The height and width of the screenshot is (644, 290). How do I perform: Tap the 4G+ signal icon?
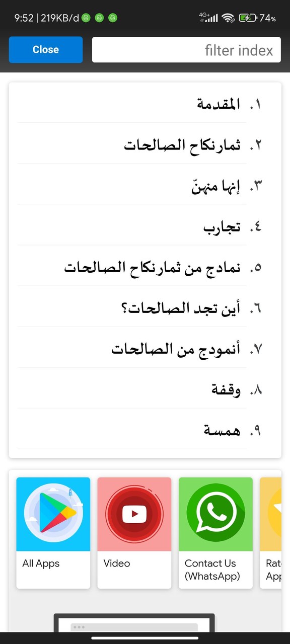pyautogui.click(x=210, y=17)
